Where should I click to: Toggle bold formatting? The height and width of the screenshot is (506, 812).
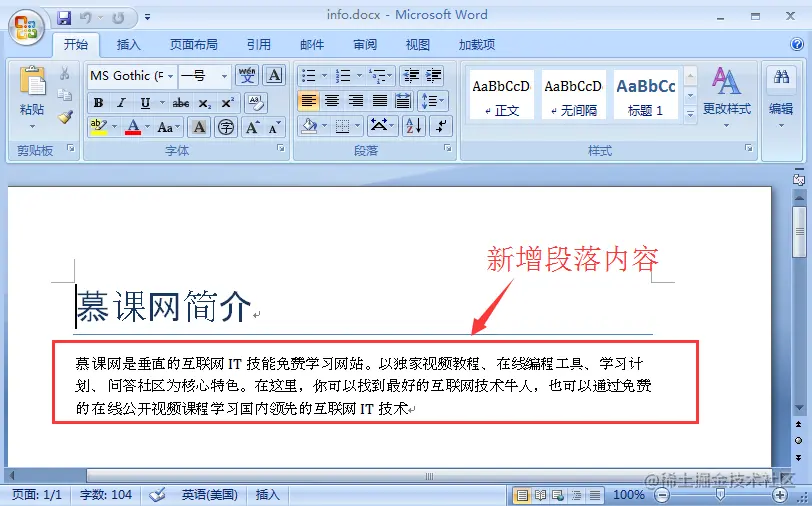98,103
